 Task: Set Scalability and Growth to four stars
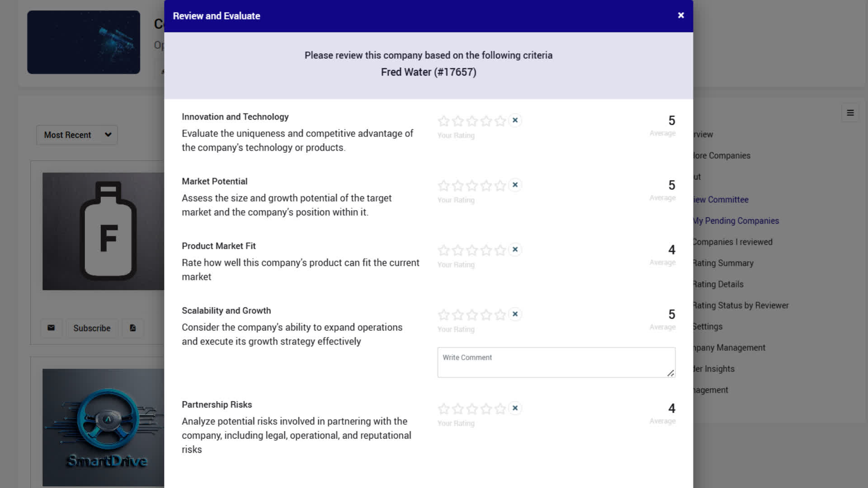pos(486,315)
